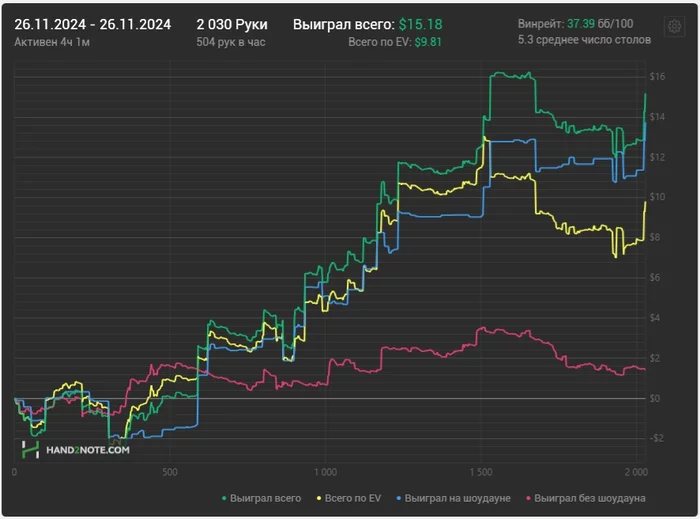The height and width of the screenshot is (519, 700).
Task: Toggle the 'Всего по EV' legend series
Action: pyautogui.click(x=349, y=498)
